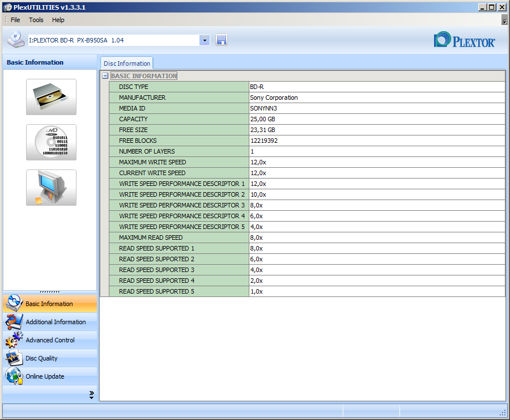Click the 25,00 GB capacity value
Screen dimensions: 510x420
click(x=263, y=119)
